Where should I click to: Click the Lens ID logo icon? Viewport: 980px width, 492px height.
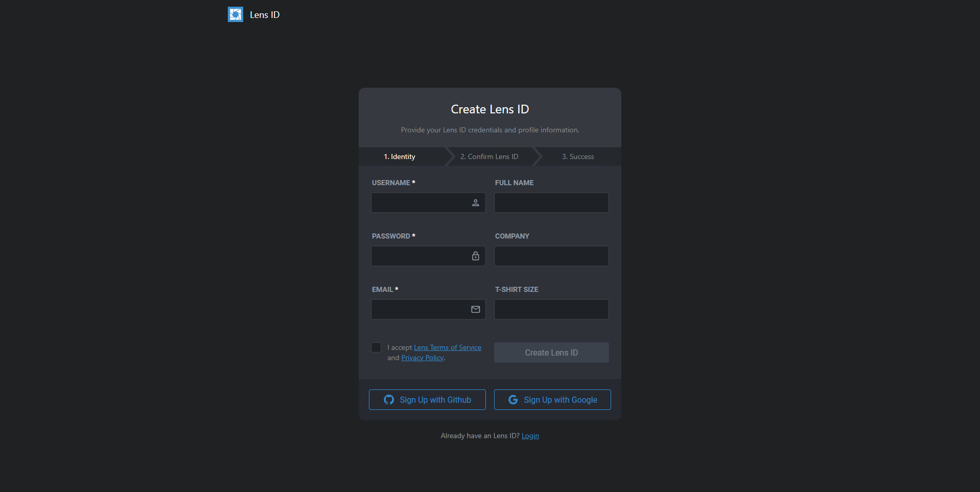(236, 14)
